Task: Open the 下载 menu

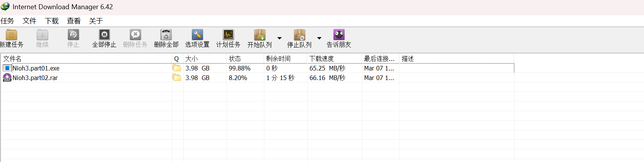Action: point(52,21)
